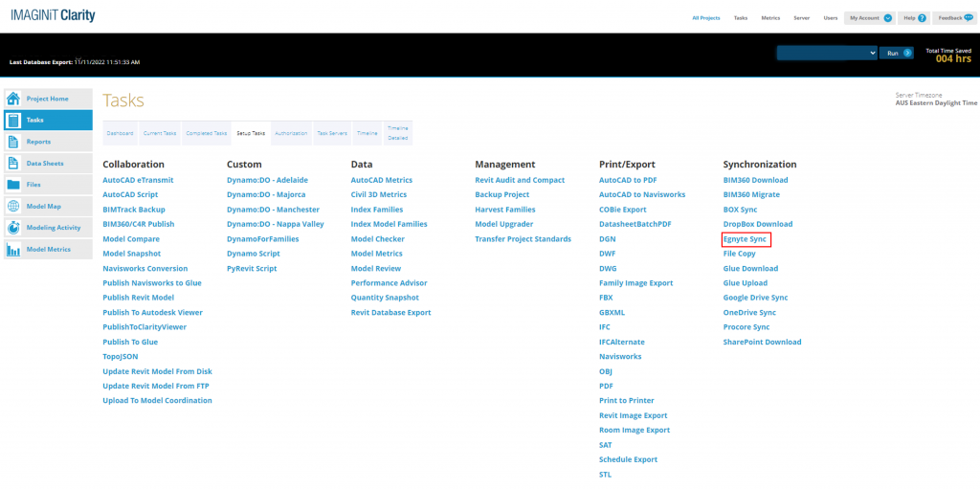Open the AutoCAD eTransmit link
Screen dimensions: 980x489
coord(138,180)
